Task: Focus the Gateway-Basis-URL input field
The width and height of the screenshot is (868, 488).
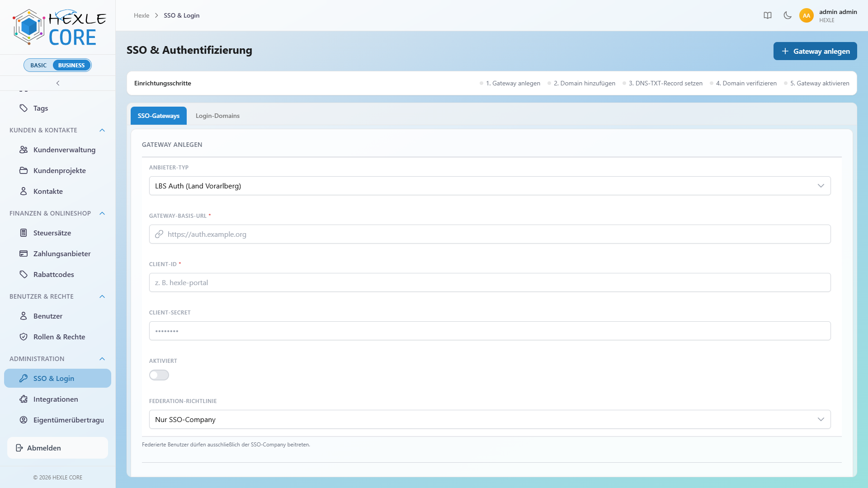Action: pyautogui.click(x=490, y=234)
